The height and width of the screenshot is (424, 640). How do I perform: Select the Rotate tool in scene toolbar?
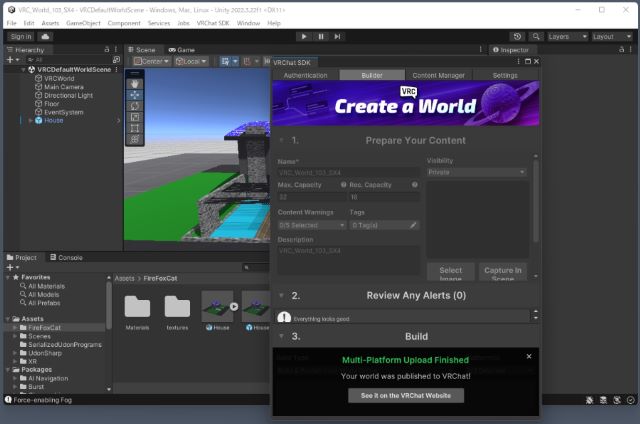tap(135, 106)
